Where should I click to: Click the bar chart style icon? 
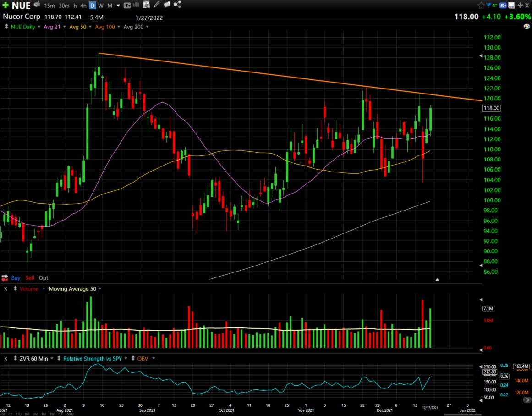[136, 5]
